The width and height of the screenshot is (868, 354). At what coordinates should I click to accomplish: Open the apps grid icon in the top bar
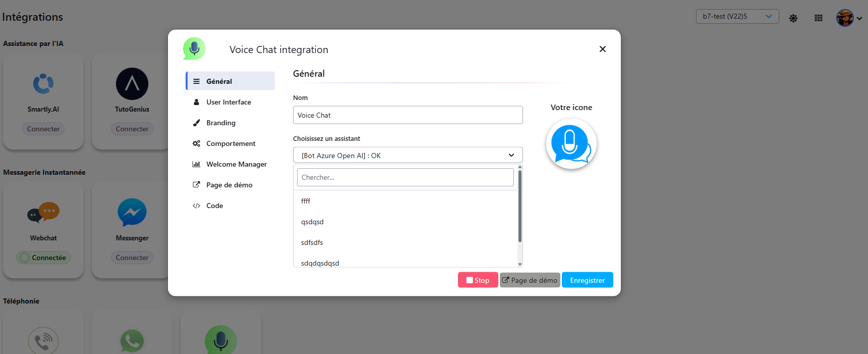click(x=819, y=18)
